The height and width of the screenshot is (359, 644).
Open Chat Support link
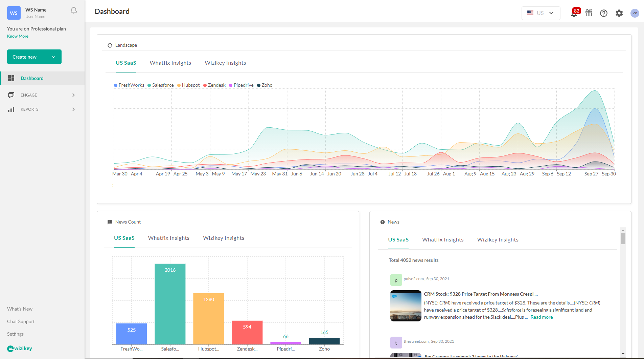[x=21, y=321]
